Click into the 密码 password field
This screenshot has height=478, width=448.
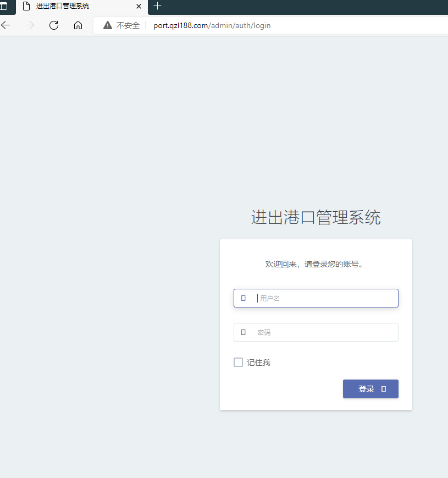click(x=316, y=332)
